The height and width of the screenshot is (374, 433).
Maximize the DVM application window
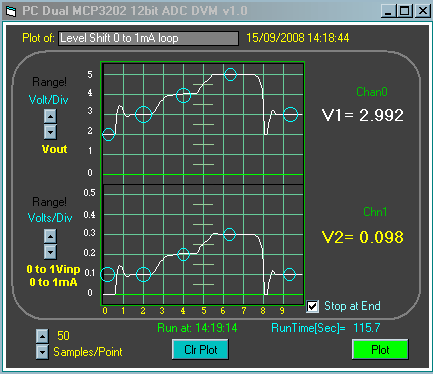tap(405, 11)
